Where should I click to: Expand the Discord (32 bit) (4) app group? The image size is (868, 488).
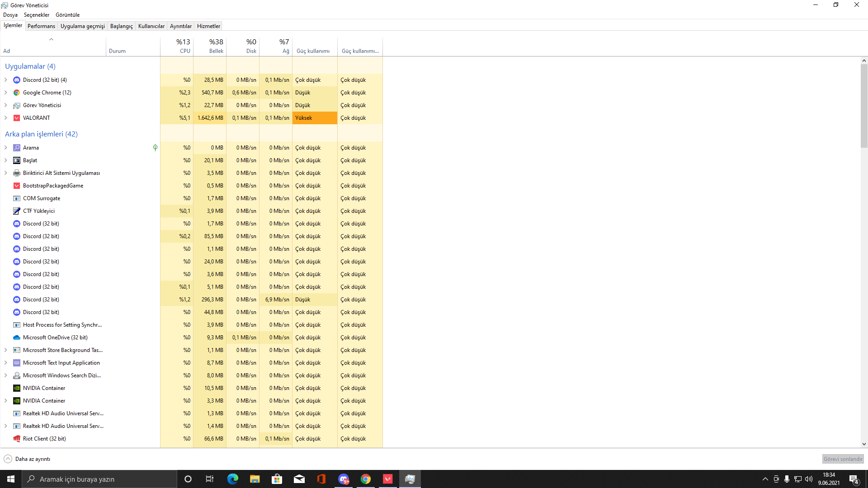tap(6, 80)
